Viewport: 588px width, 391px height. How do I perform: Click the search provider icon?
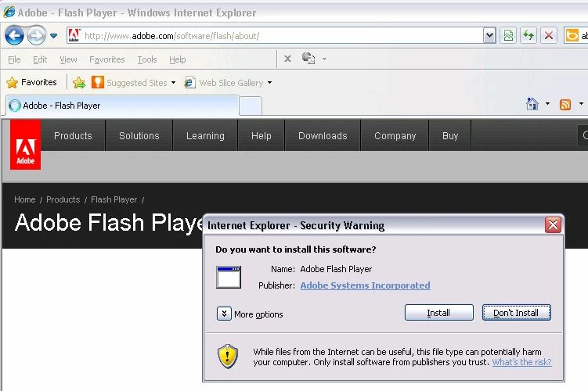pos(572,35)
